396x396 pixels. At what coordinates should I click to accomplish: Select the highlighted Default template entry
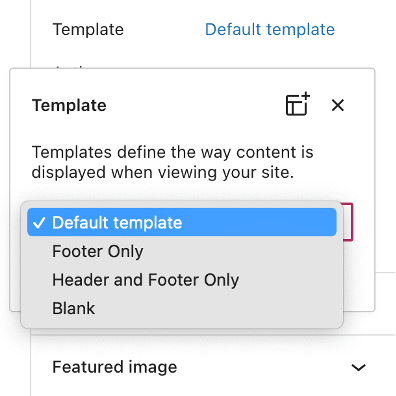pyautogui.click(x=182, y=222)
